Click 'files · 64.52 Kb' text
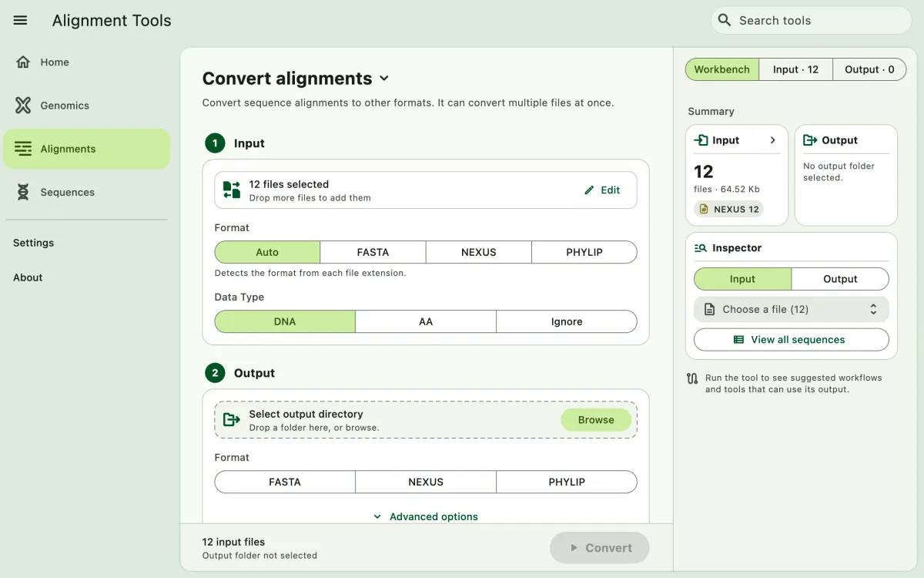The width and height of the screenshot is (924, 578). tap(727, 189)
